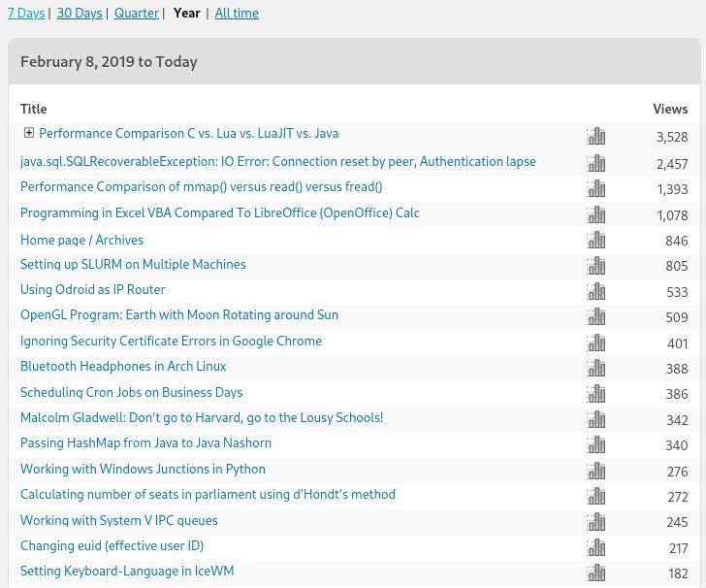The image size is (706, 588).
Task: Click stats chart icon for Scheduling Cron Jobs row
Action: [595, 393]
